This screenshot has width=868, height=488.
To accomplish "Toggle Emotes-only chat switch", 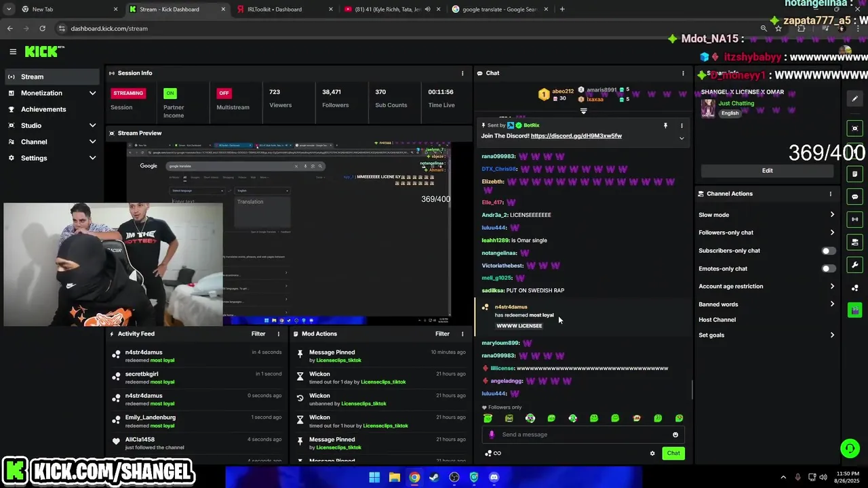I will (x=828, y=268).
